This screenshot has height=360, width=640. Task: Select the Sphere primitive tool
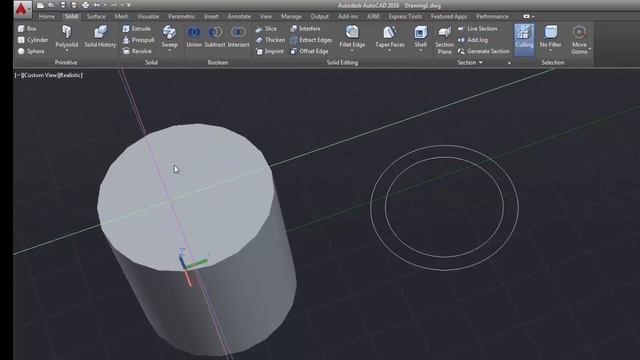click(31, 51)
